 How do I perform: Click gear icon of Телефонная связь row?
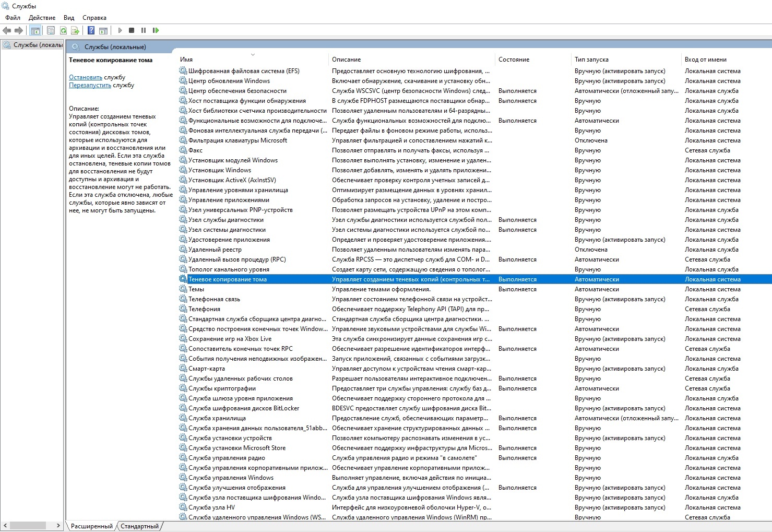coord(183,299)
